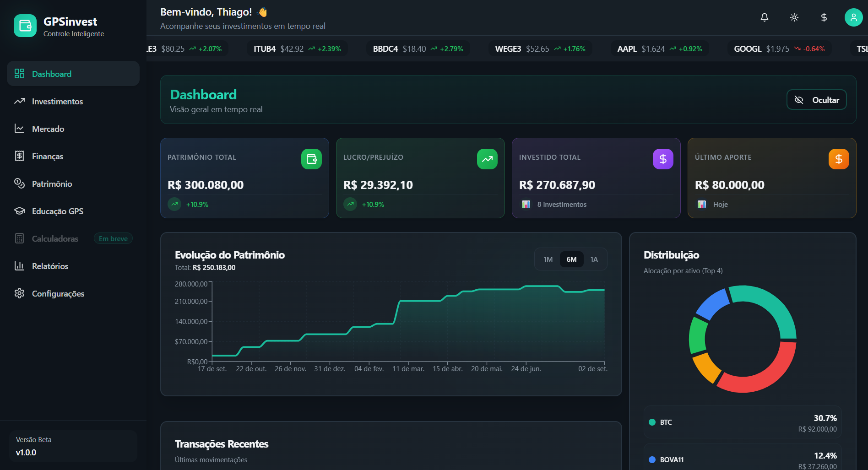Click the GPSinvest wallet logo

point(25,26)
